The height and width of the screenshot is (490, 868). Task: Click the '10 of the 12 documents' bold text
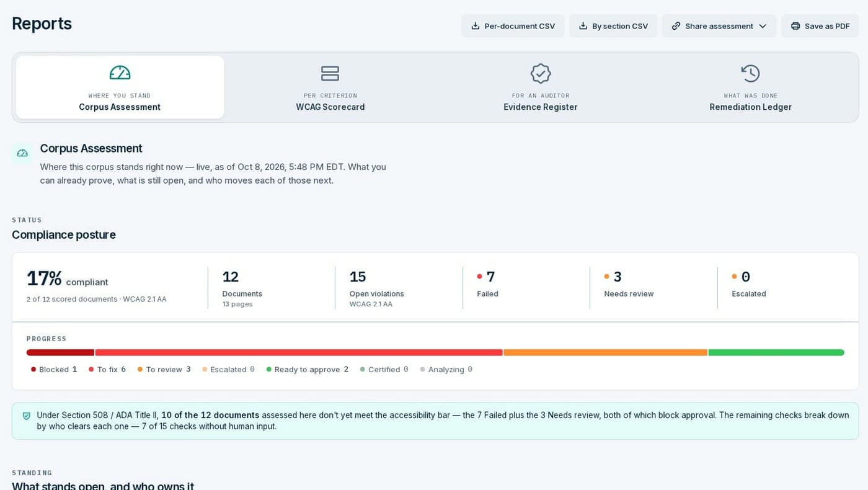tap(210, 415)
